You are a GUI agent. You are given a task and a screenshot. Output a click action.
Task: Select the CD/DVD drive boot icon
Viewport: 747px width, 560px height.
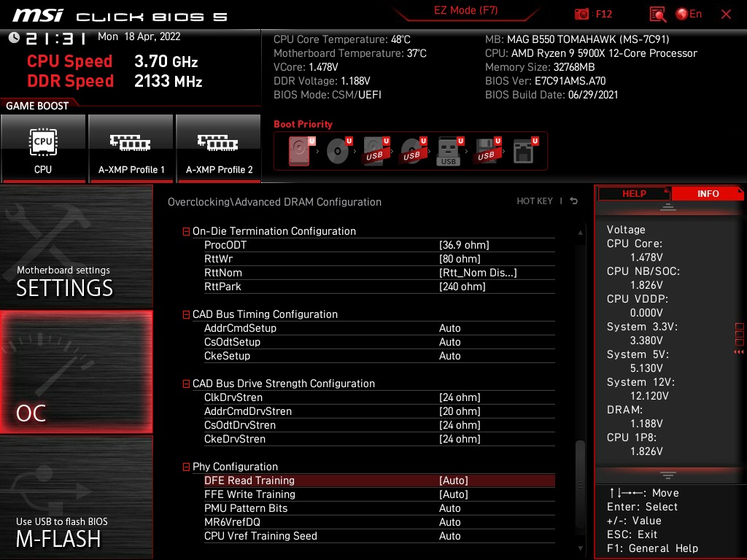[x=336, y=150]
